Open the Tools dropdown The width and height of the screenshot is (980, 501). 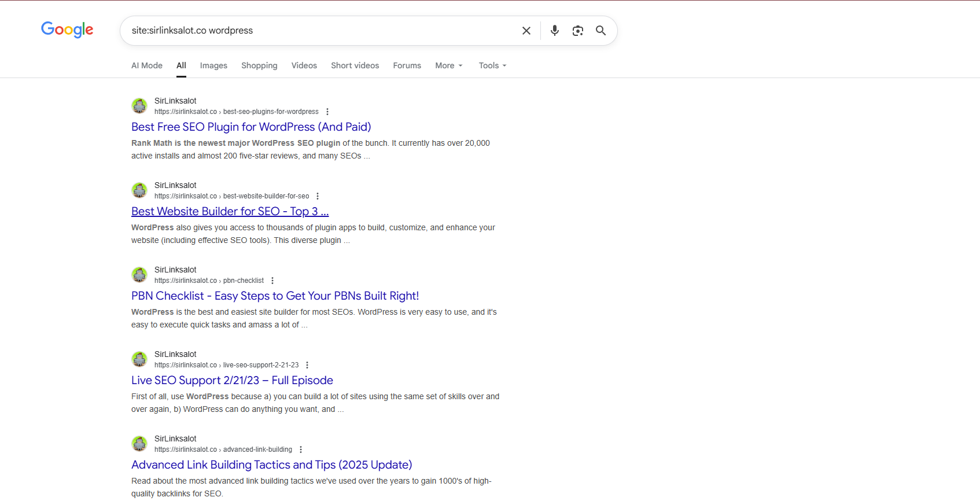pos(492,65)
